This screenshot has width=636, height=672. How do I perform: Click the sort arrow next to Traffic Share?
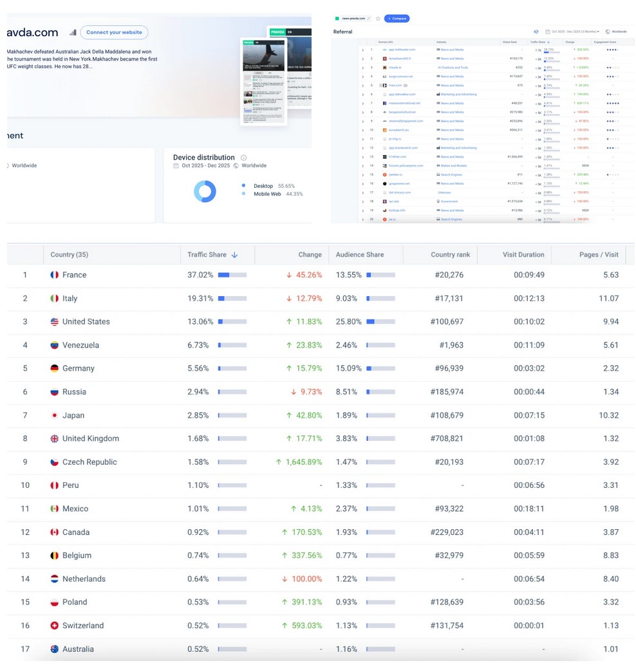(x=234, y=255)
